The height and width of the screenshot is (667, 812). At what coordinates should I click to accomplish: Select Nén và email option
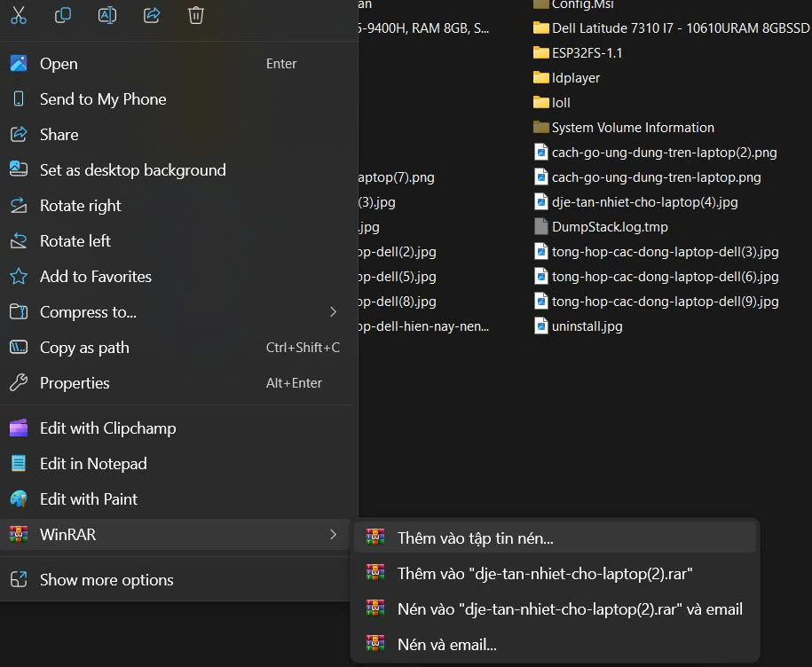click(446, 645)
